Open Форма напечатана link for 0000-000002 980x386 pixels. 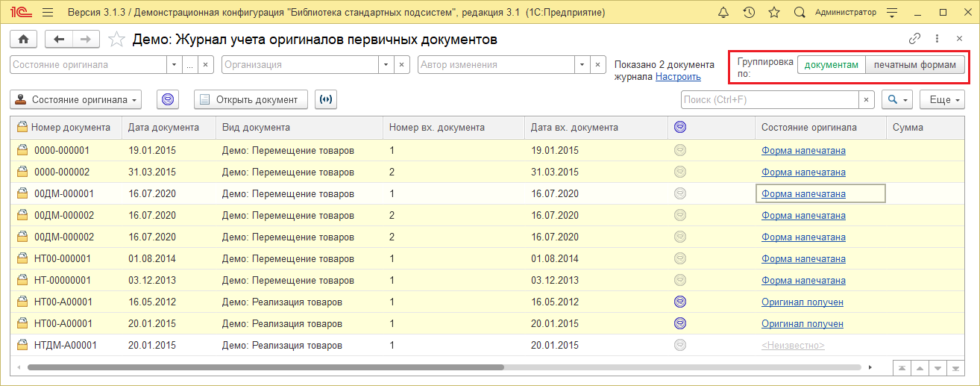click(x=803, y=172)
